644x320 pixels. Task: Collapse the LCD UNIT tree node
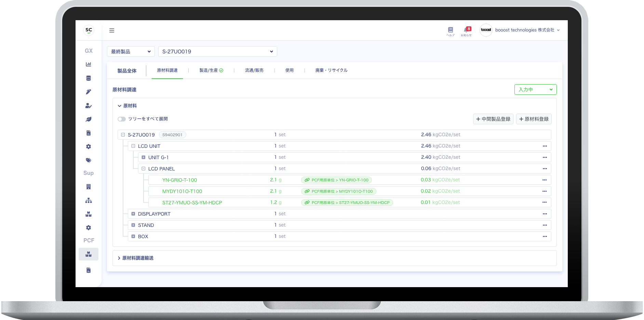(x=133, y=146)
